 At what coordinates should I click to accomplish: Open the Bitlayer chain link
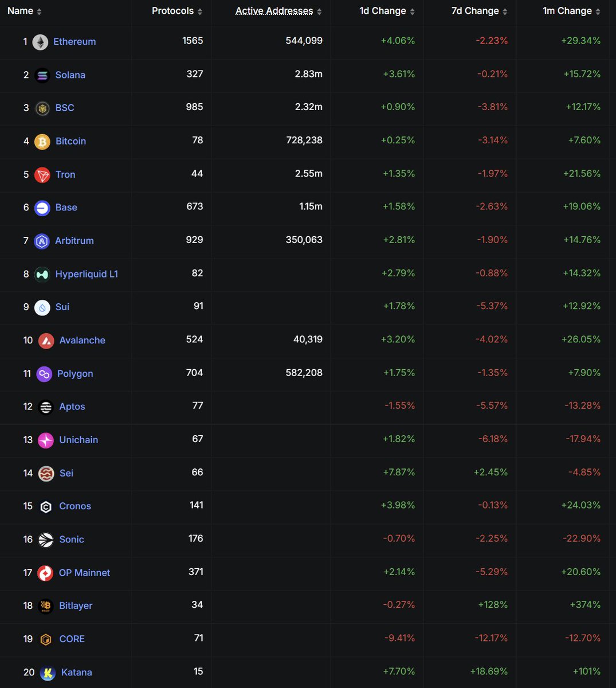point(76,606)
